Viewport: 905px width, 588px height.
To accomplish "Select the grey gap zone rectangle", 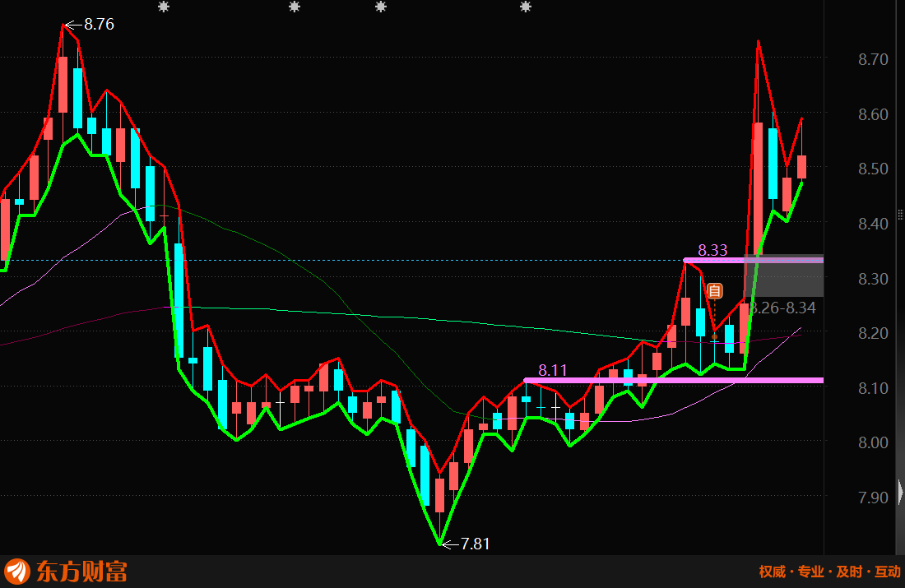I will (x=784, y=275).
